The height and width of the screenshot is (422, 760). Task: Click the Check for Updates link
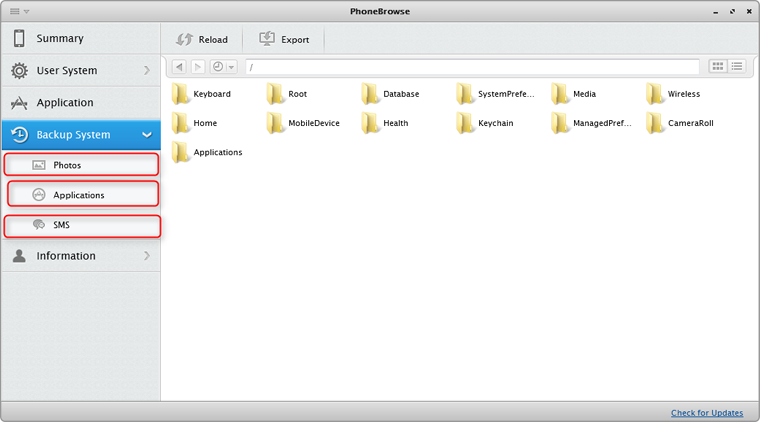point(706,413)
